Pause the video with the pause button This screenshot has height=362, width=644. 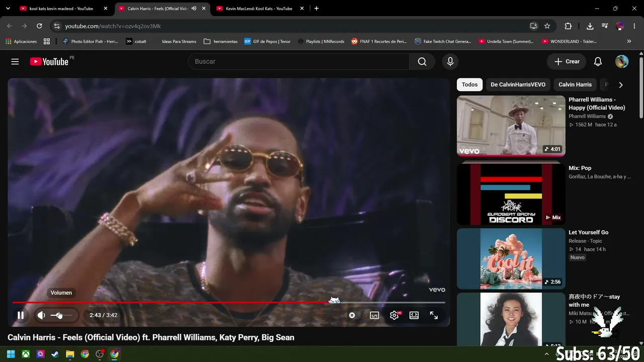coord(21,315)
